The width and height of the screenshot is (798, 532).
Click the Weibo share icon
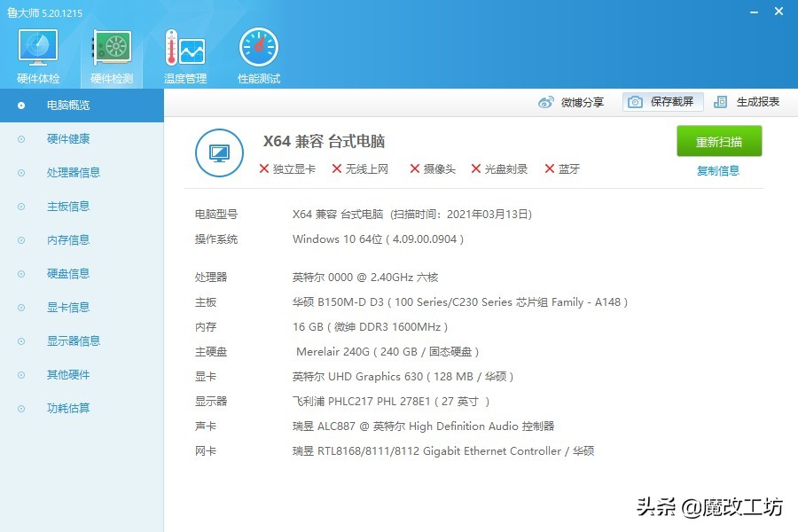[x=546, y=102]
